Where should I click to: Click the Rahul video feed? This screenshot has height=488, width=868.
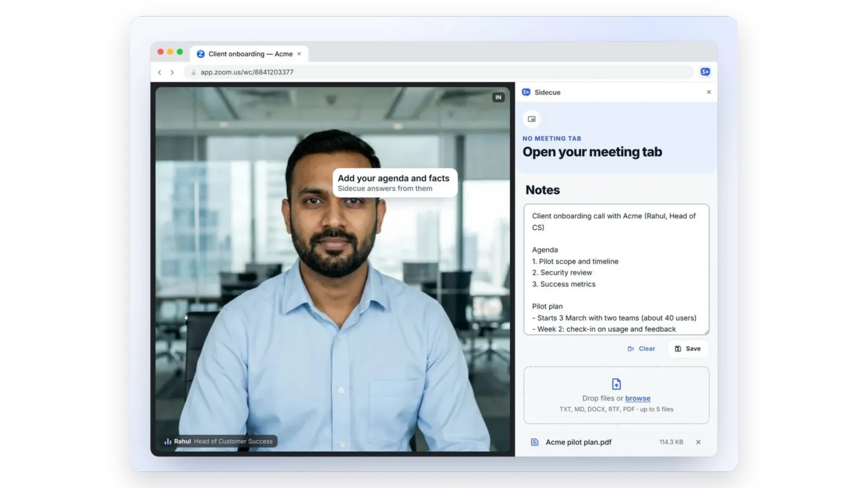tap(332, 269)
